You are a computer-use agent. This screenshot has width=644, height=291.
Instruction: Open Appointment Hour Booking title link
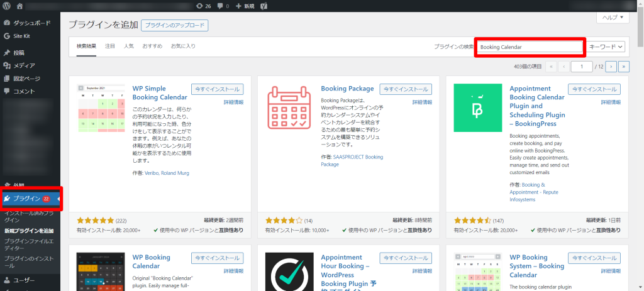coord(348,275)
